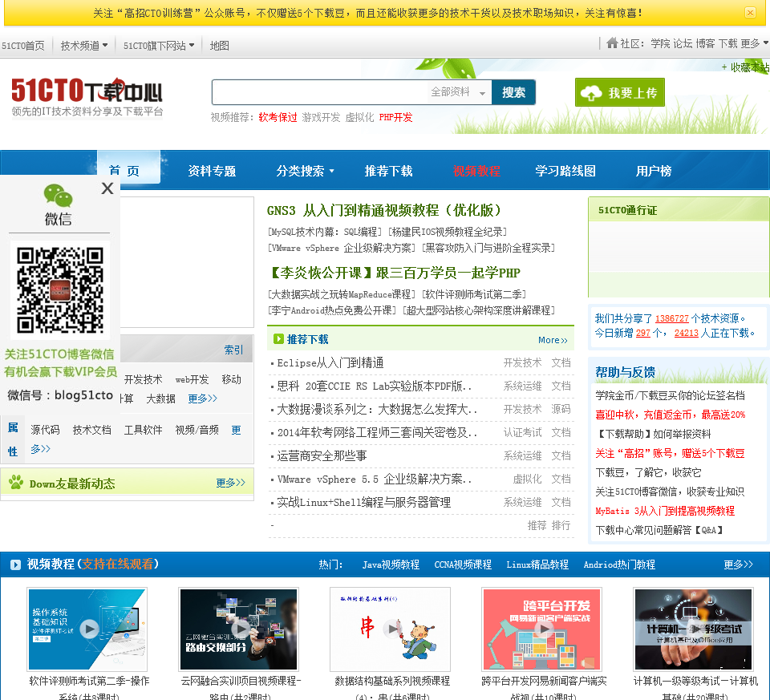Image resolution: width=770 pixels, height=700 pixels.
Task: Select the 视频/音频 attribute filter
Action: tap(197, 430)
